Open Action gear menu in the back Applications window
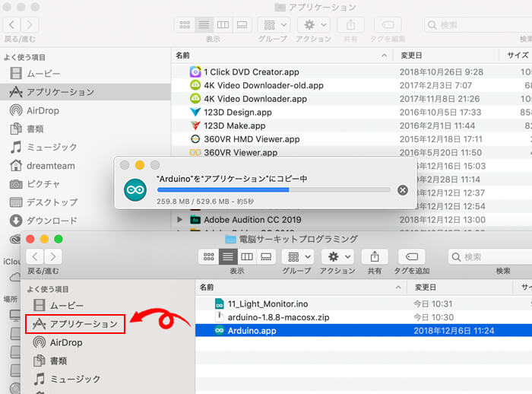 click(x=314, y=24)
